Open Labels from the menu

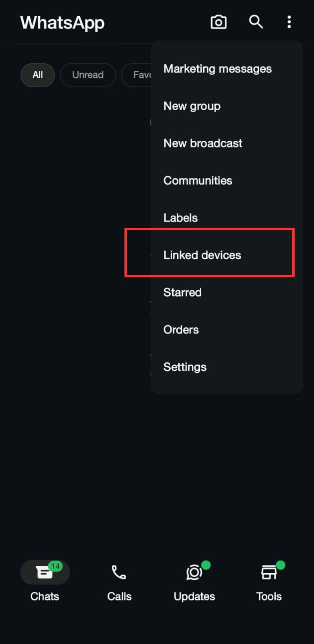point(180,218)
